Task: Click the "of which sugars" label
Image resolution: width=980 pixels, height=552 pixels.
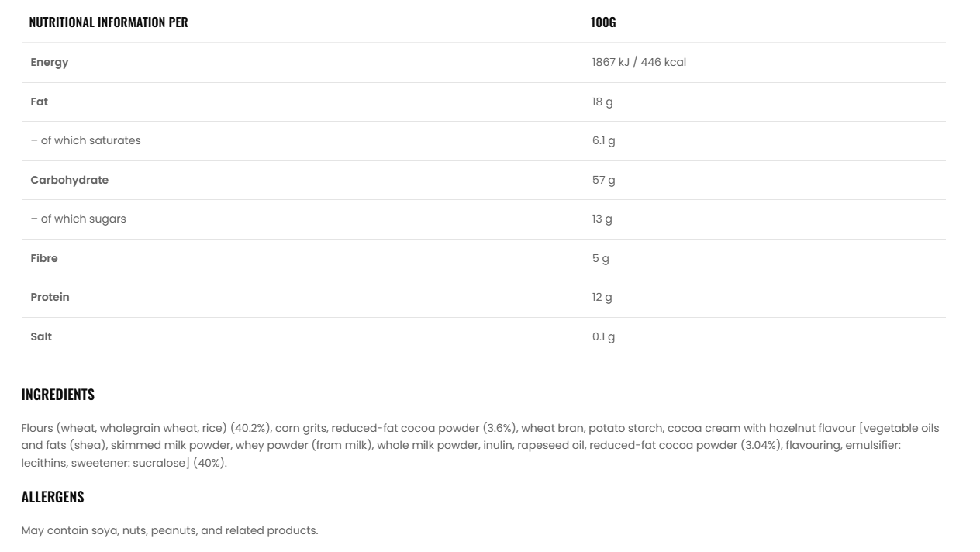Action: tap(78, 219)
